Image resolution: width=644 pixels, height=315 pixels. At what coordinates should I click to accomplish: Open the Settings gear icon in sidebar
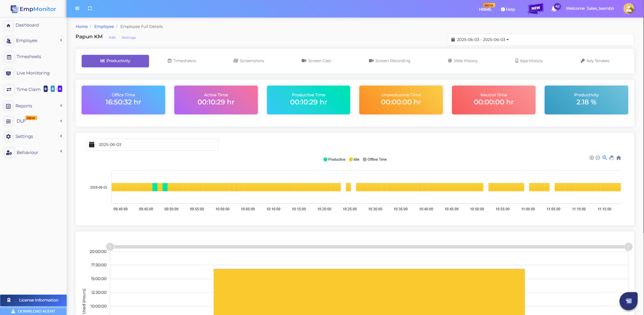tap(9, 137)
